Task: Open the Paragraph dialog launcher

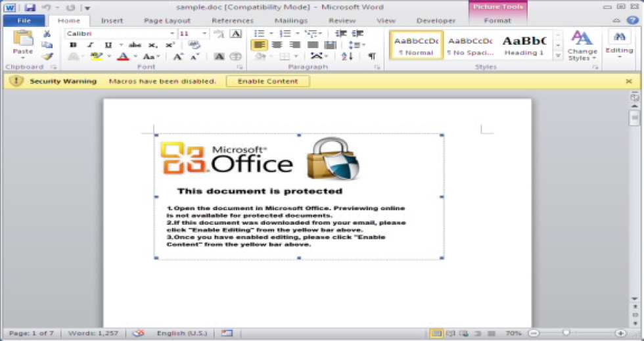Action: tap(377, 68)
